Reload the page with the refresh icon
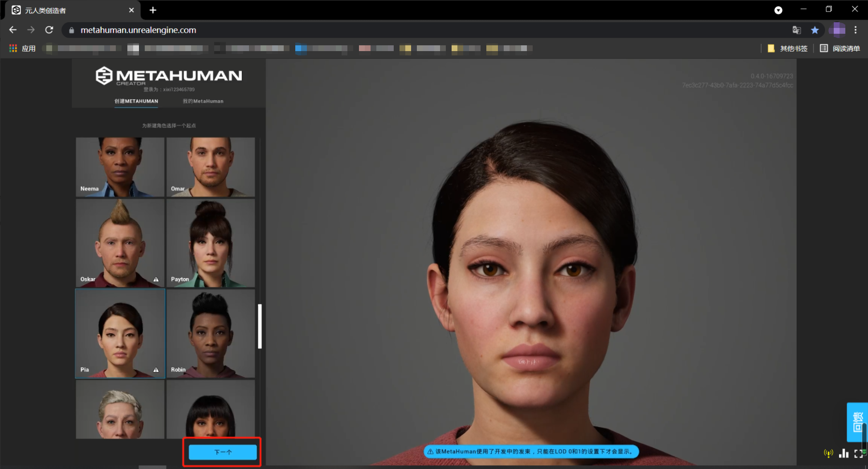The width and height of the screenshot is (868, 469). click(x=49, y=30)
